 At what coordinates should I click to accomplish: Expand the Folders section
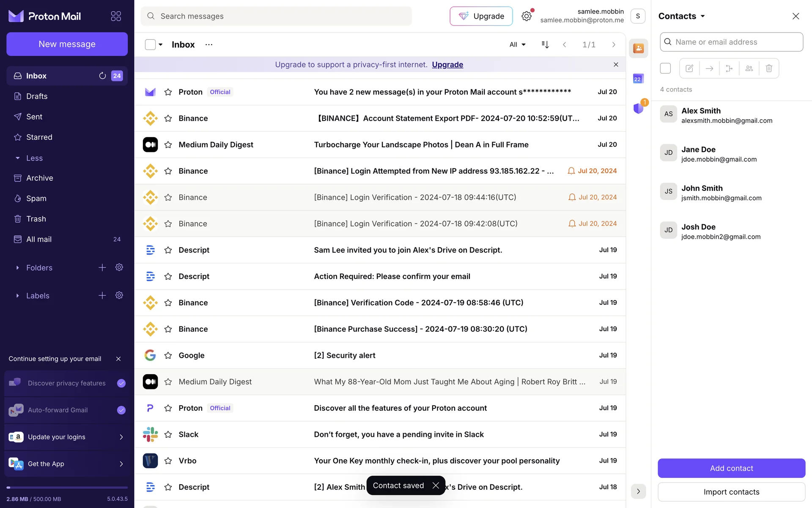pos(17,268)
